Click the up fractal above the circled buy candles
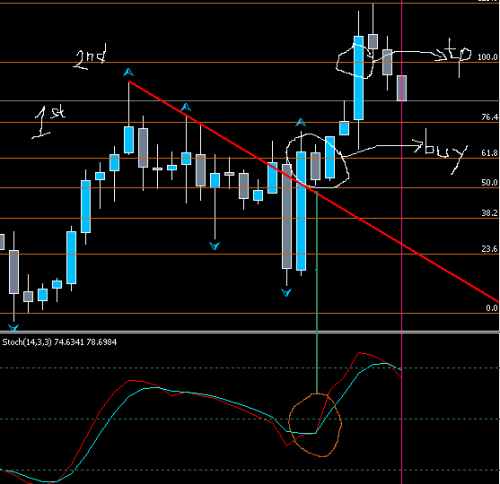Screen dimensions: 500x484 click(301, 122)
